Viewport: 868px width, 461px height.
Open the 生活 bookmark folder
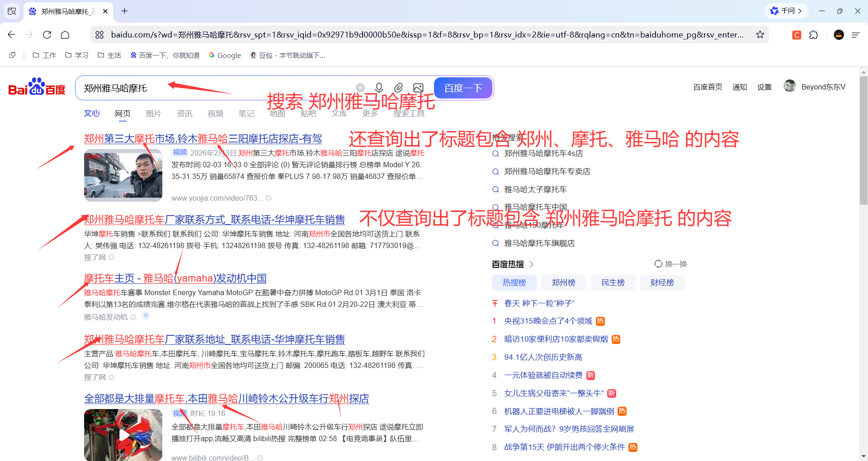[x=109, y=55]
